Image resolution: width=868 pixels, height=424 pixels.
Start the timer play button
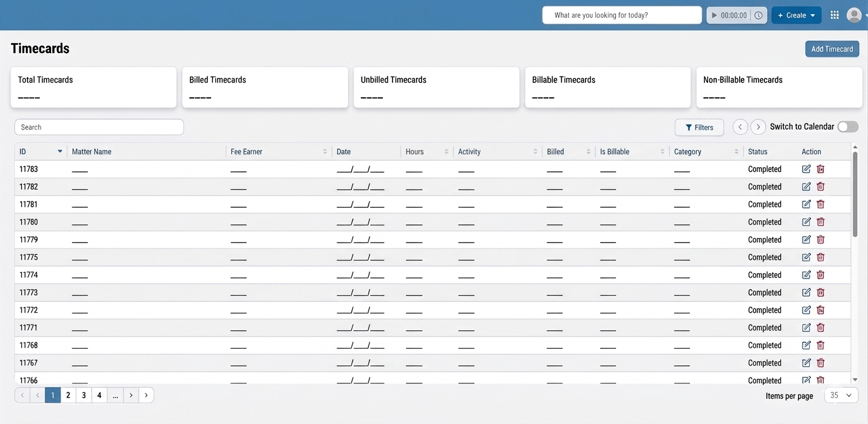(x=714, y=15)
